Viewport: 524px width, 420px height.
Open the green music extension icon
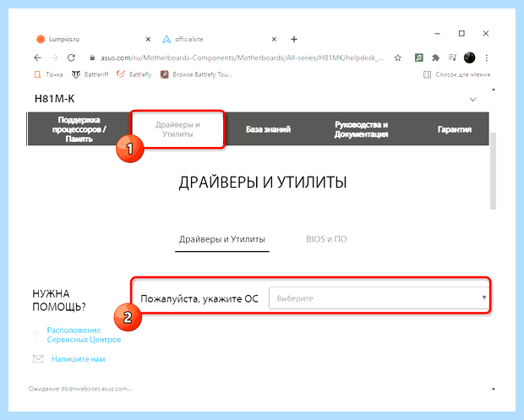(x=418, y=57)
